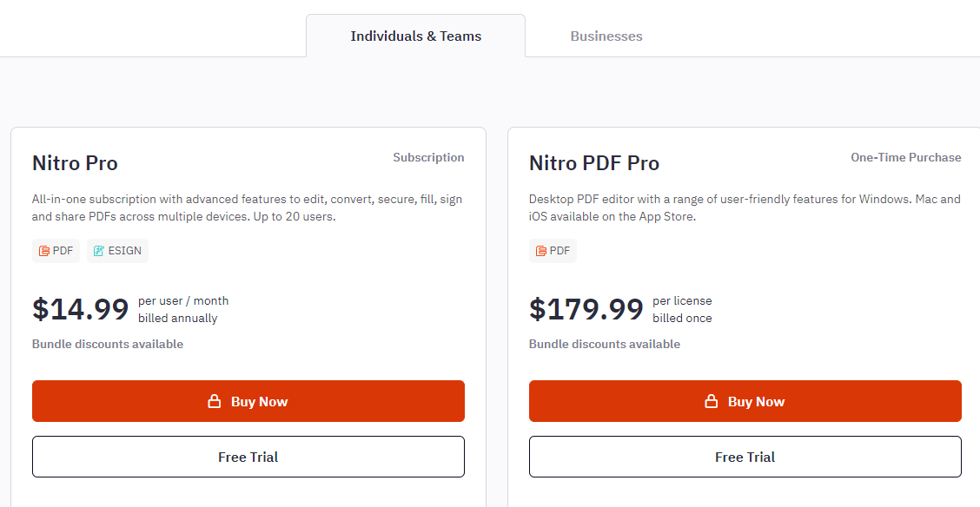
Task: Select the ESIGN badge on Nitro Pro card
Action: pyautogui.click(x=117, y=250)
